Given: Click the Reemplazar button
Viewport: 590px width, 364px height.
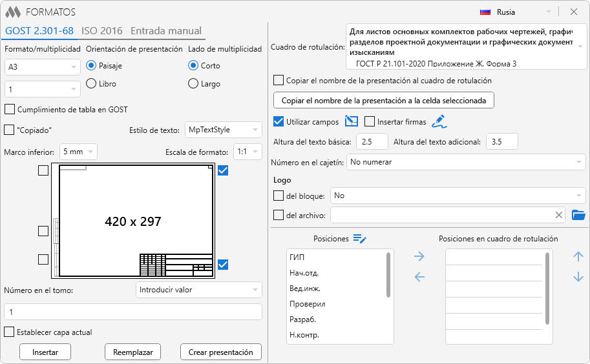Looking at the screenshot, I should pos(132,352).
